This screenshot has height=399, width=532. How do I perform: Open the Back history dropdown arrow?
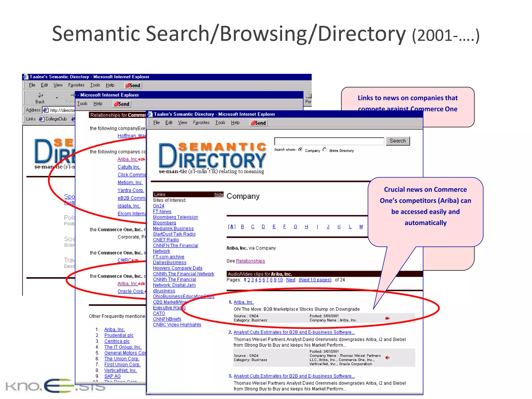(57, 98)
